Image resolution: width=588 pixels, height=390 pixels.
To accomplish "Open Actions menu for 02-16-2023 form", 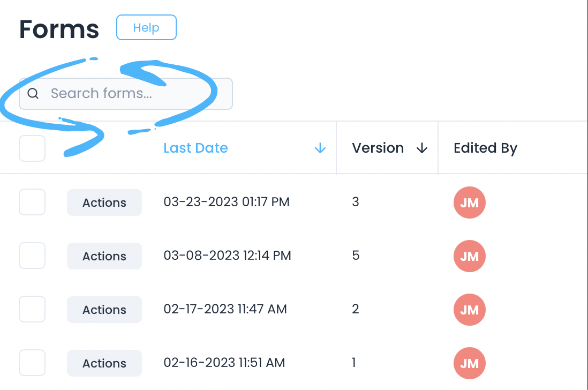I will coord(104,363).
